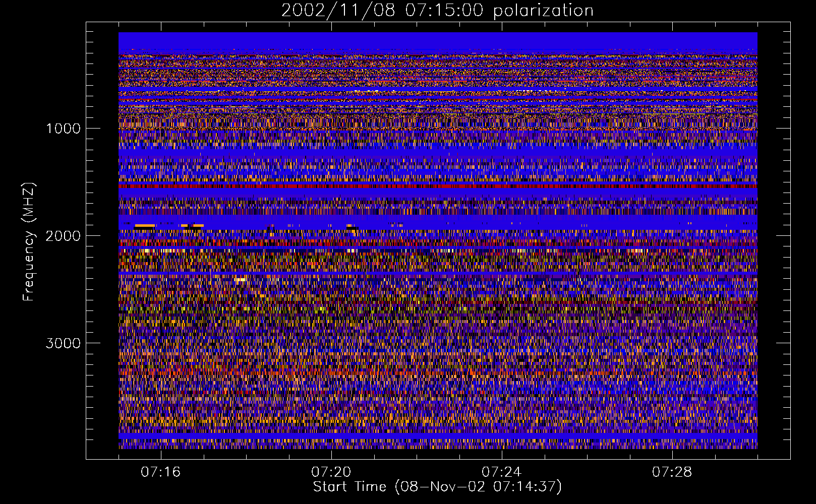Click the 07:24 time tick label
The height and width of the screenshot is (504, 816).
502,472
